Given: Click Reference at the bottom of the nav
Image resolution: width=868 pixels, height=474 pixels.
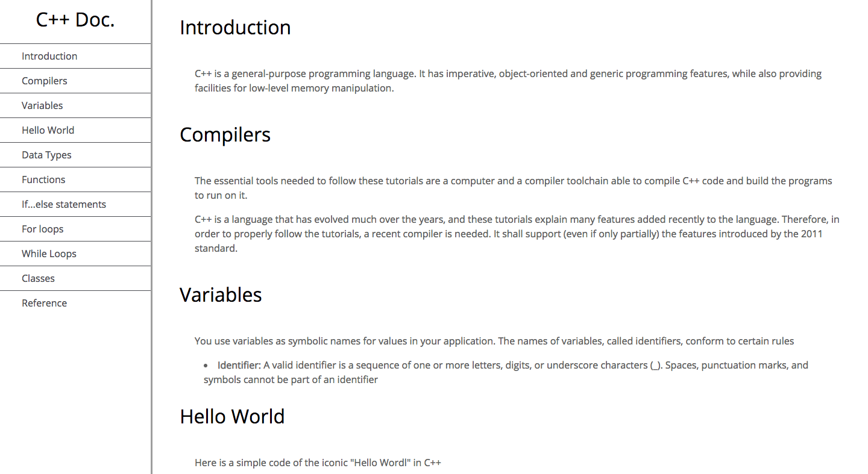Looking at the screenshot, I should pos(75,303).
